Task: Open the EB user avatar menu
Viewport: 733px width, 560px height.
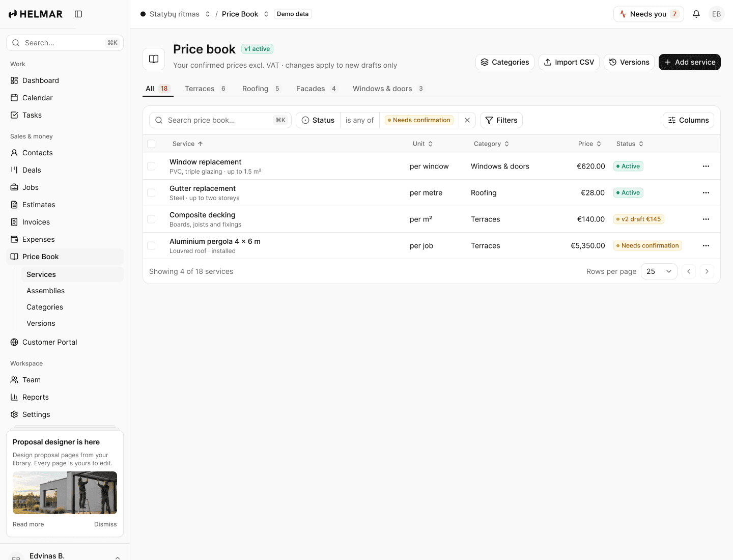Action: click(717, 14)
